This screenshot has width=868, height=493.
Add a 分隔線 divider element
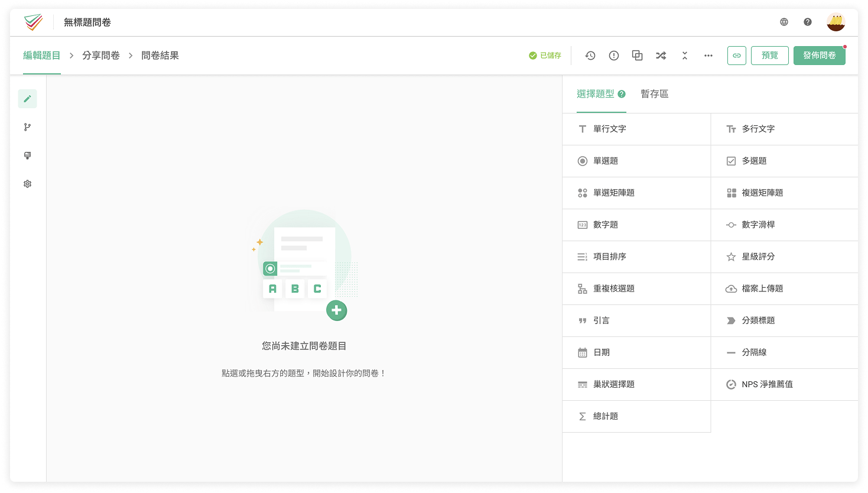point(785,352)
